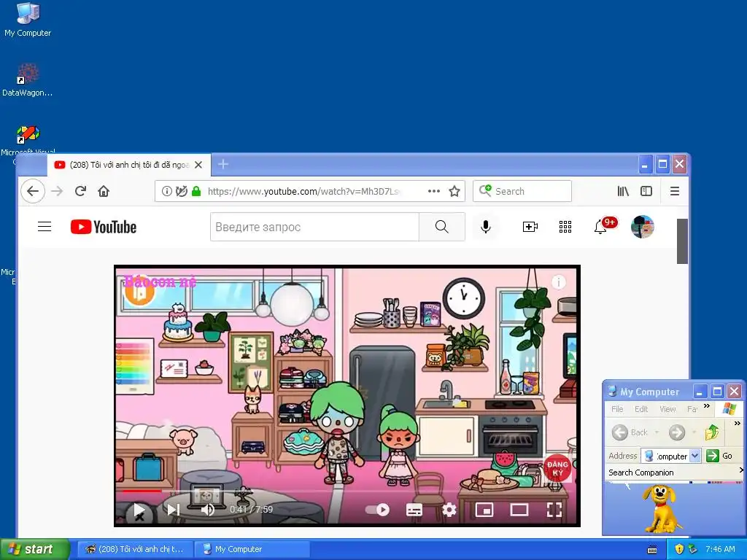Go back in Firefox browser
This screenshot has width=747, height=560.
click(x=33, y=192)
